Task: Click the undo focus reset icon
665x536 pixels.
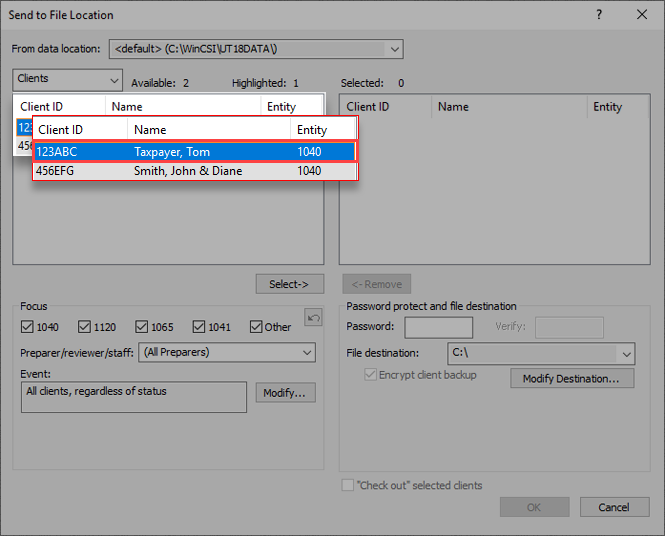Action: 313,318
